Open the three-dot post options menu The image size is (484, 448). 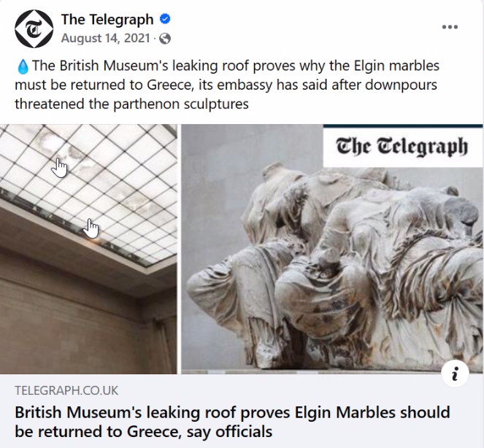450,27
